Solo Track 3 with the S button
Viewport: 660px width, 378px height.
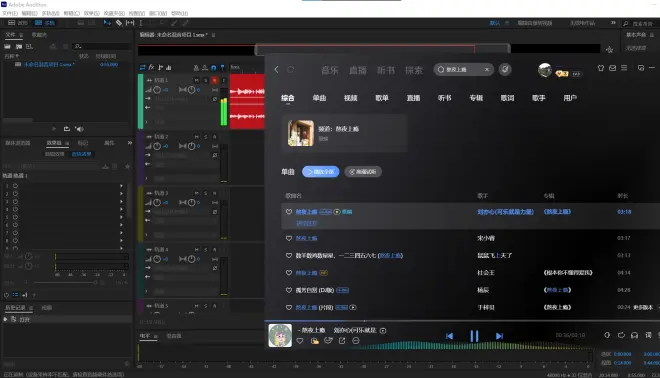tap(206, 193)
